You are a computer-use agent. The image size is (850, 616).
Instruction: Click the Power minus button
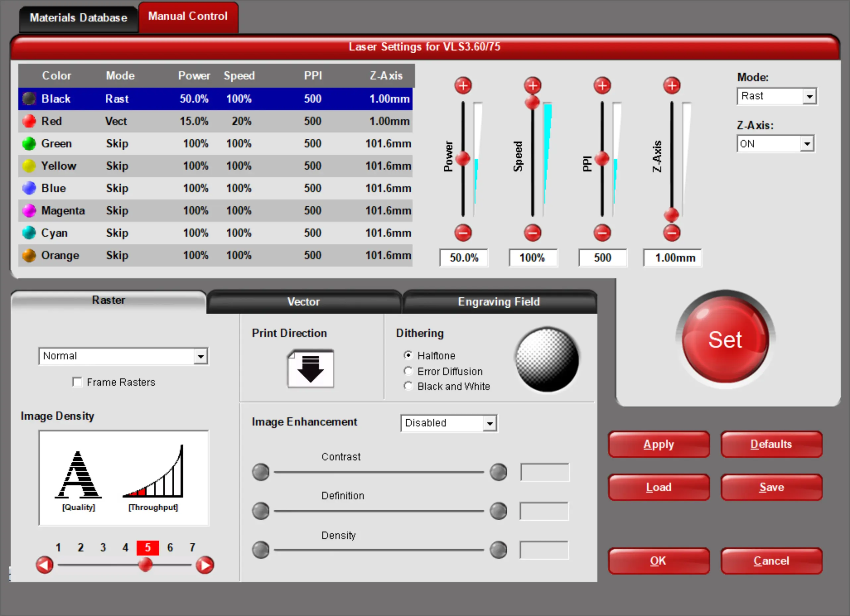click(463, 232)
